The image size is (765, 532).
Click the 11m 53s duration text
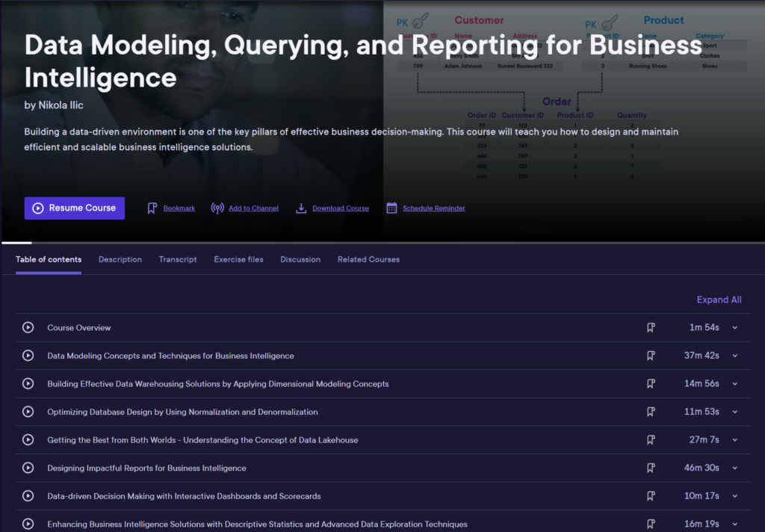coord(701,412)
